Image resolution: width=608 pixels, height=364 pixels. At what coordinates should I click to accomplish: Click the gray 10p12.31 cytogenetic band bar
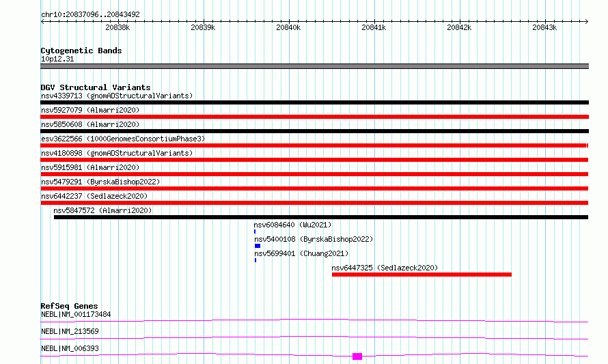click(x=314, y=66)
